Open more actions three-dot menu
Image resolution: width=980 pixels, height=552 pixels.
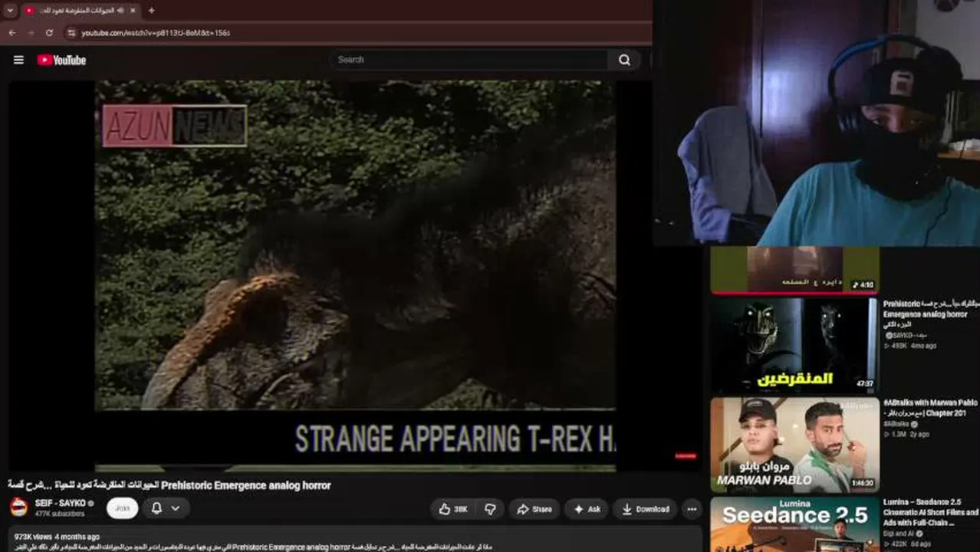coord(692,509)
